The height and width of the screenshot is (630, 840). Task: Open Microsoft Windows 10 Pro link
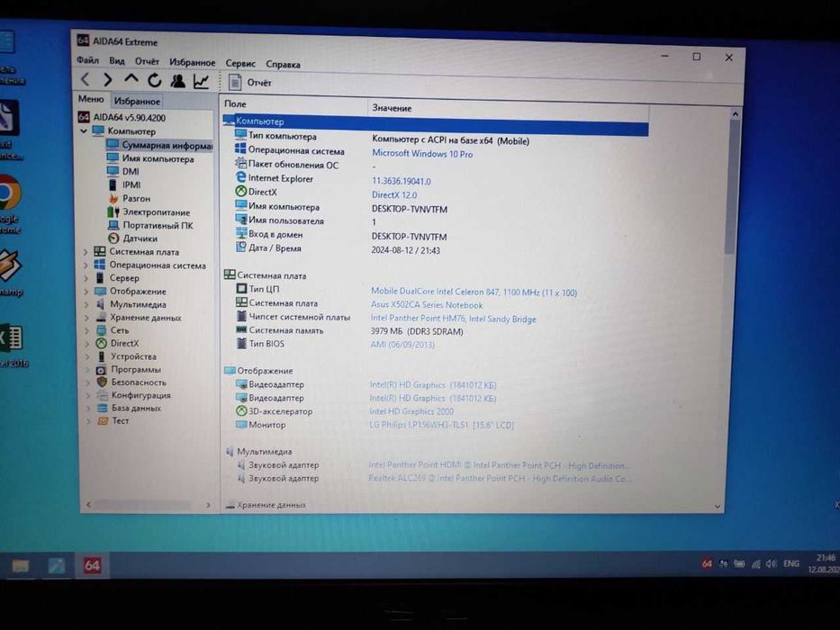pyautogui.click(x=422, y=154)
